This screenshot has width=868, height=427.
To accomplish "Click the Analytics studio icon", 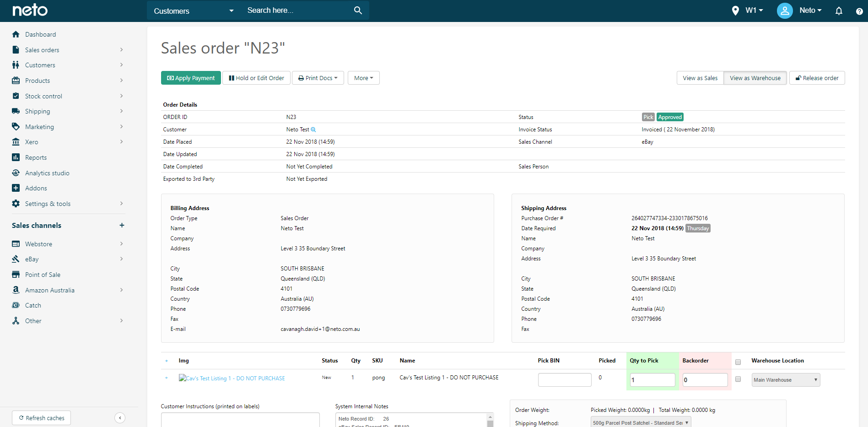I will click(x=16, y=173).
